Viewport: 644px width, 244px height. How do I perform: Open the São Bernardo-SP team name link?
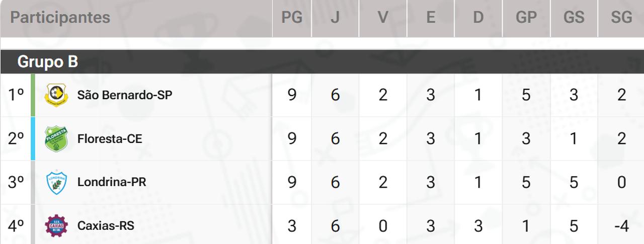tap(124, 95)
